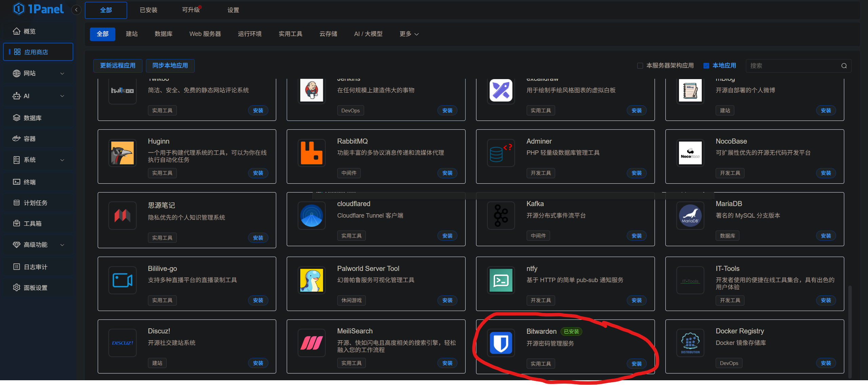
Task: Switch to the 已安装 tab
Action: [148, 10]
